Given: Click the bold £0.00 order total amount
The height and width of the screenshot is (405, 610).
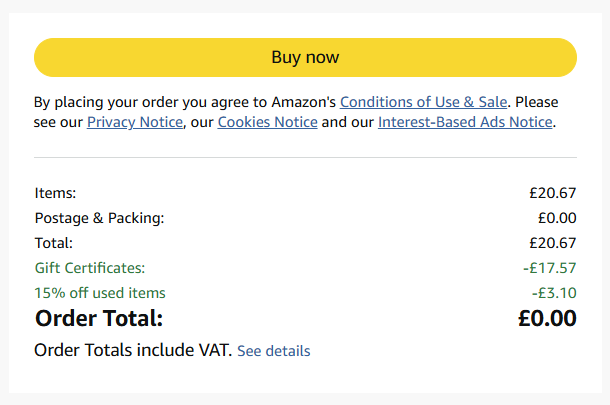Looking at the screenshot, I should (x=547, y=319).
